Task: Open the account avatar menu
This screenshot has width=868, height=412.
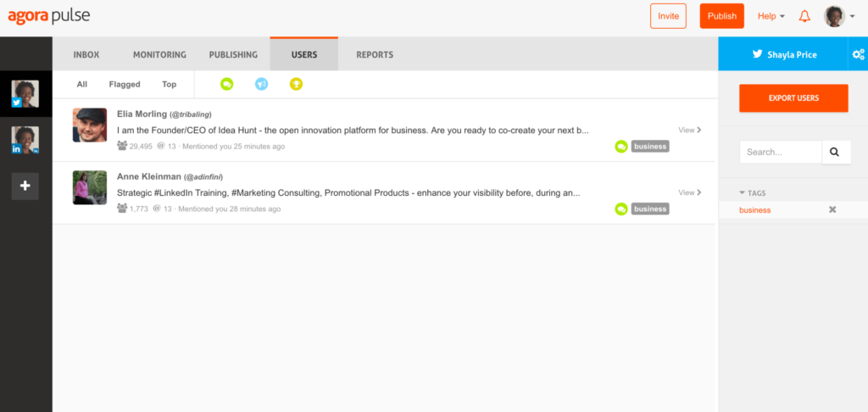Action: coord(838,17)
